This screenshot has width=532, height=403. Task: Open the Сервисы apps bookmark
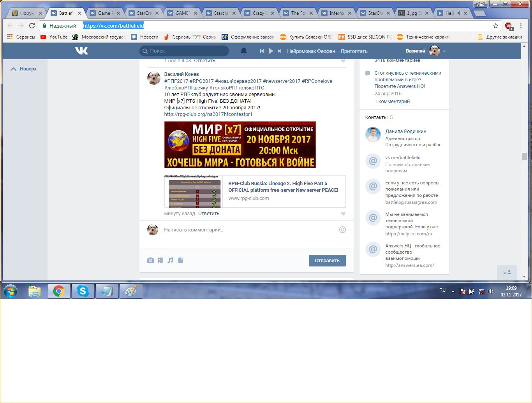click(x=21, y=37)
